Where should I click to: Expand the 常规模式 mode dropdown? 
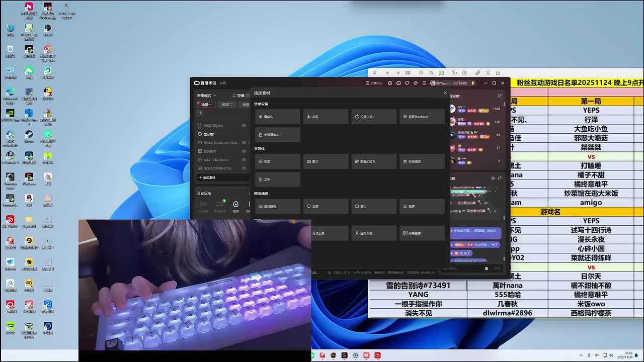(206, 96)
